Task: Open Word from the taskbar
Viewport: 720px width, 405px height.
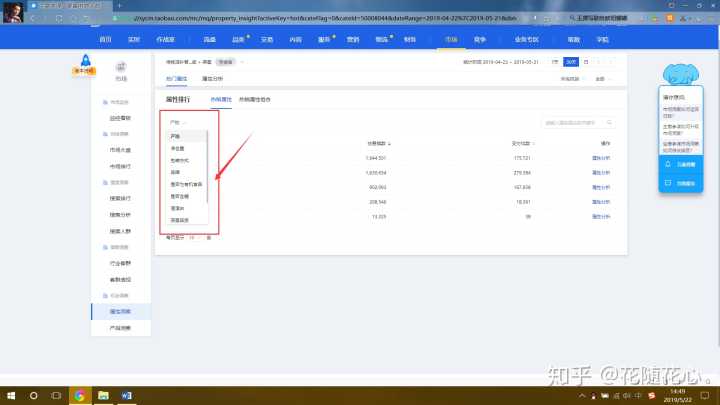Action: tap(126, 395)
